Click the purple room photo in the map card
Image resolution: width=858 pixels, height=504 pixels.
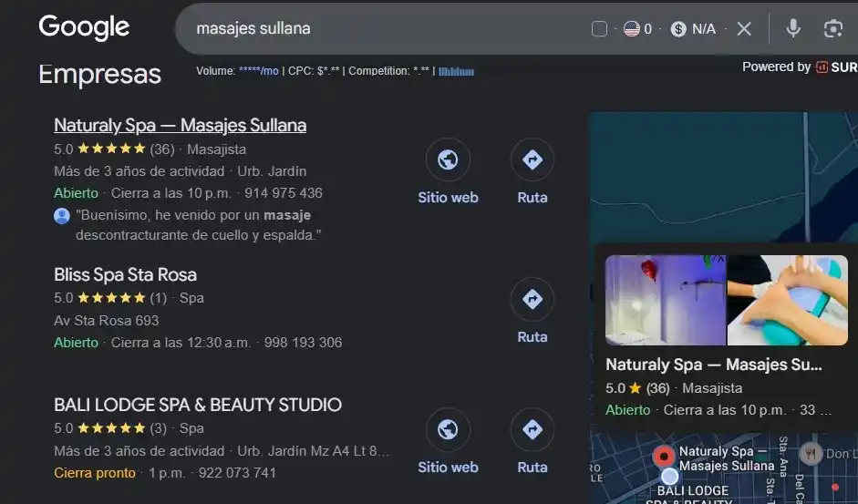[x=666, y=300]
